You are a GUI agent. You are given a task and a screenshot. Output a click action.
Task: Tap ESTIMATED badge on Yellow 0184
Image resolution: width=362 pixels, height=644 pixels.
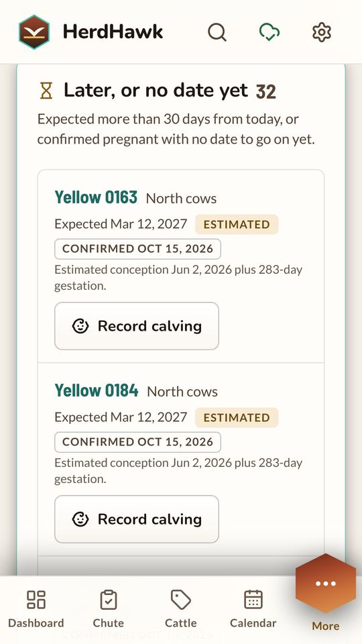click(237, 417)
